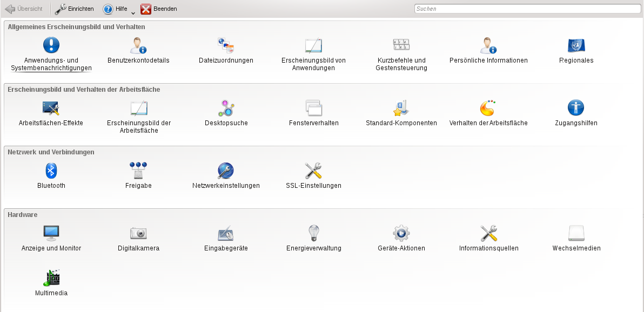Open Regionales settings with flag icon
This screenshot has width=644, height=312.
click(576, 46)
